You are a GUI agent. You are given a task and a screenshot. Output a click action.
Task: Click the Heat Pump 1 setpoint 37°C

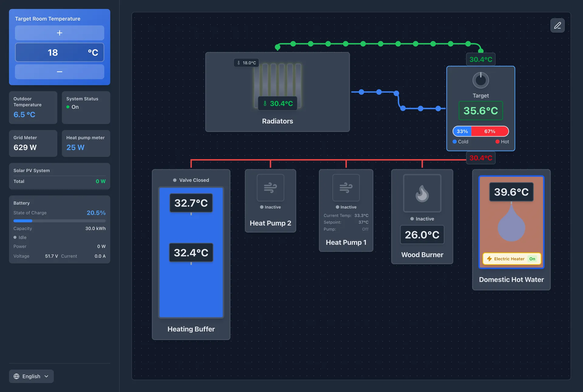363,222
